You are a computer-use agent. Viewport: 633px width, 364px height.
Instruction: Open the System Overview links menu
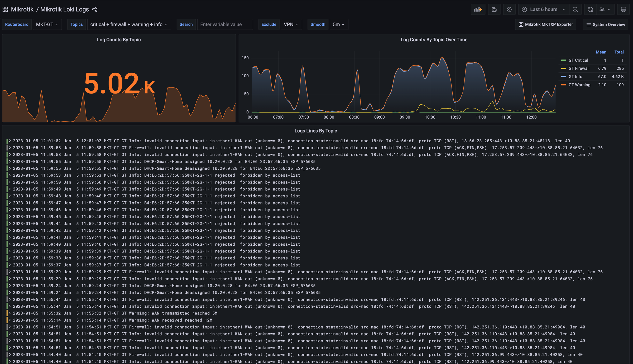click(x=606, y=25)
